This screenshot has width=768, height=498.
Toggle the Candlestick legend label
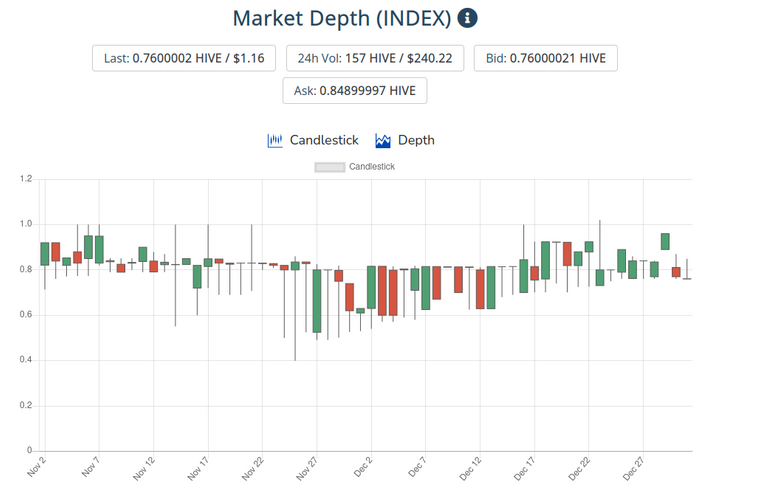tap(372, 167)
